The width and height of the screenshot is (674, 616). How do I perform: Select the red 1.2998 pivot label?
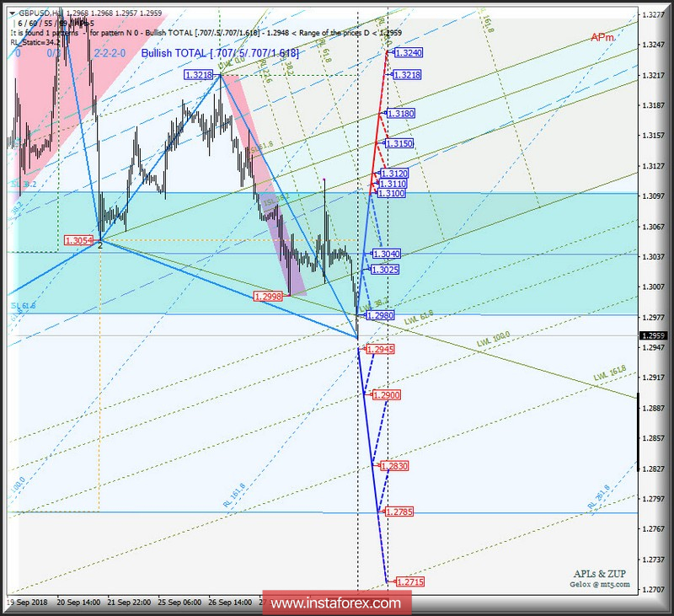point(268,297)
